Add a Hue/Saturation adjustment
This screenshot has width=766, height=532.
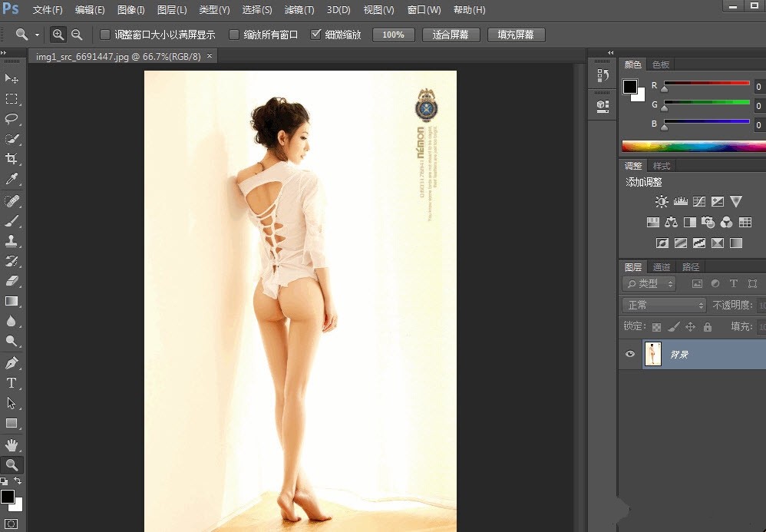tap(653, 223)
